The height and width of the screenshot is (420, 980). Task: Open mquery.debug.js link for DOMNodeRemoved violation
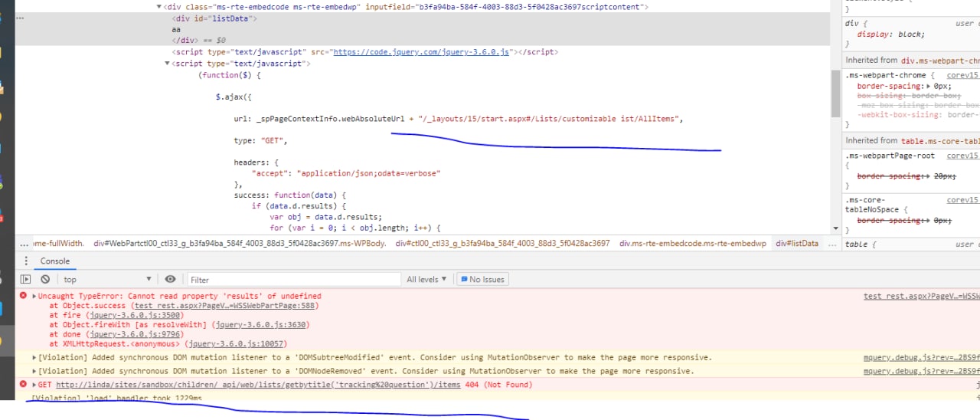click(x=921, y=371)
